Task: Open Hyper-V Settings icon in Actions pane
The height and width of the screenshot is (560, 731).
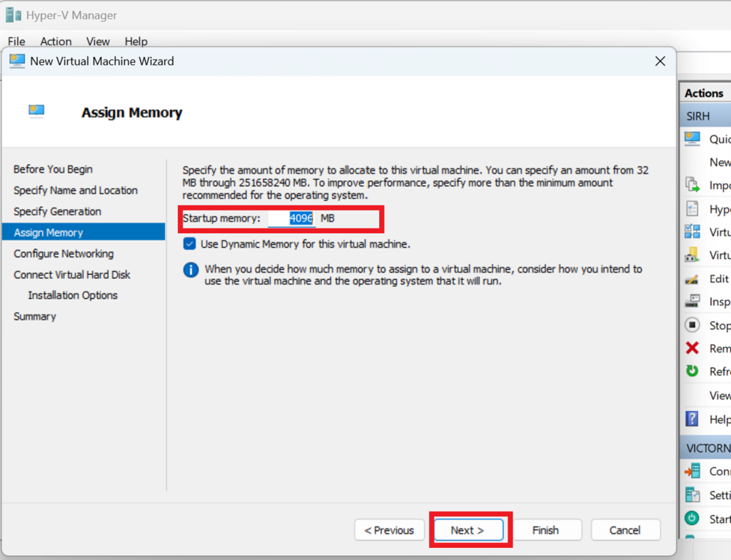Action: tap(692, 209)
